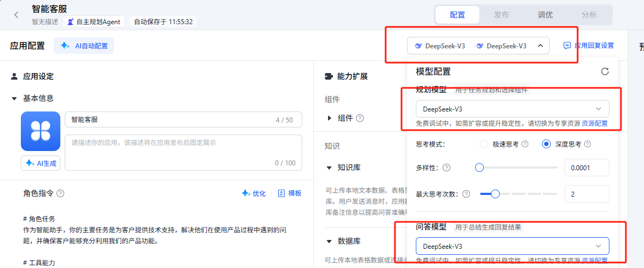Click the 最大思考次数 slider handle
644x268 pixels.
(495, 194)
